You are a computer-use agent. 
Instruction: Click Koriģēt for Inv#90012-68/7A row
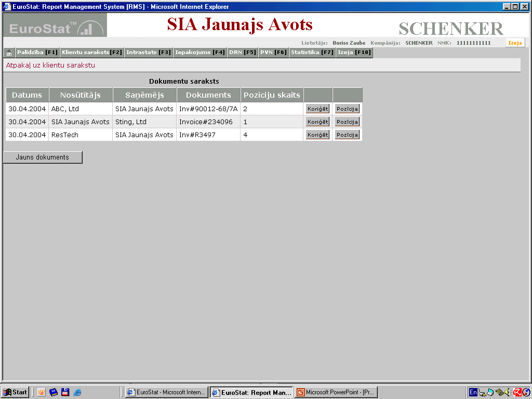tap(317, 109)
